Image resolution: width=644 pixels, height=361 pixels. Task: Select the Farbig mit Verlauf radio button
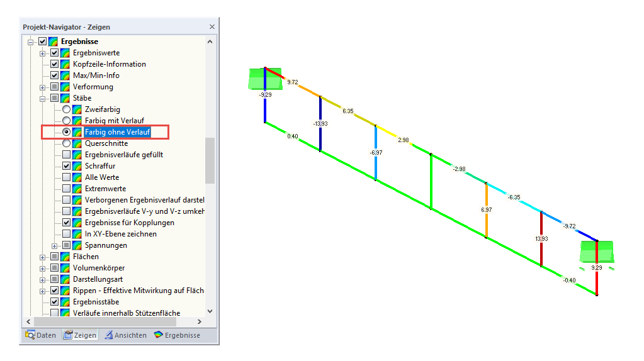click(x=66, y=121)
